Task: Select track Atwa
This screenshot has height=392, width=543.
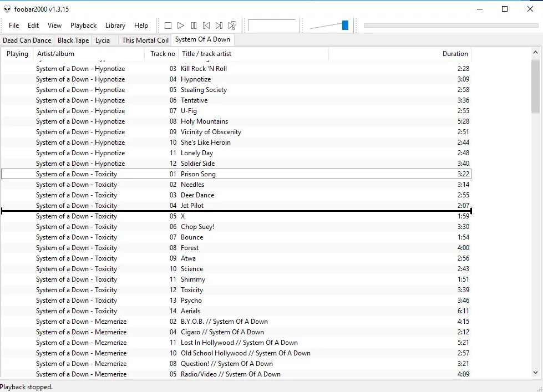Action: 236,258
